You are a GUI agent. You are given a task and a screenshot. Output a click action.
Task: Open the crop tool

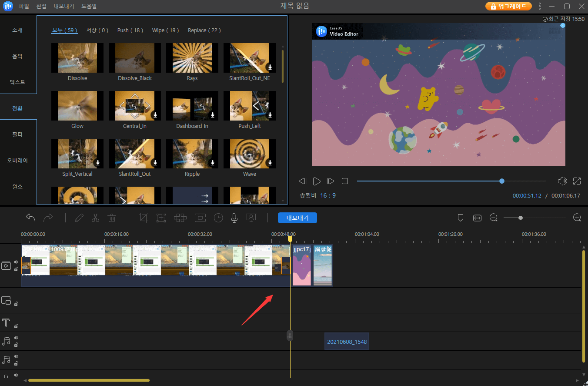click(143, 218)
